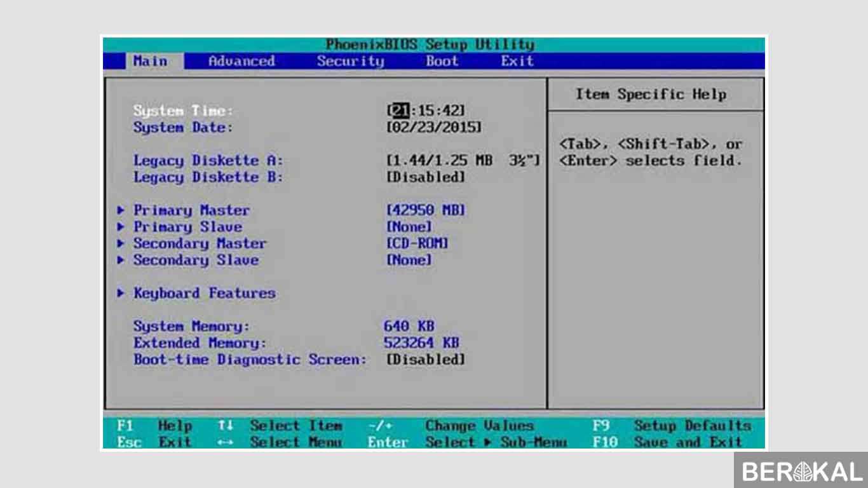868x488 pixels.
Task: Click the System Memory label
Action: 191,327
